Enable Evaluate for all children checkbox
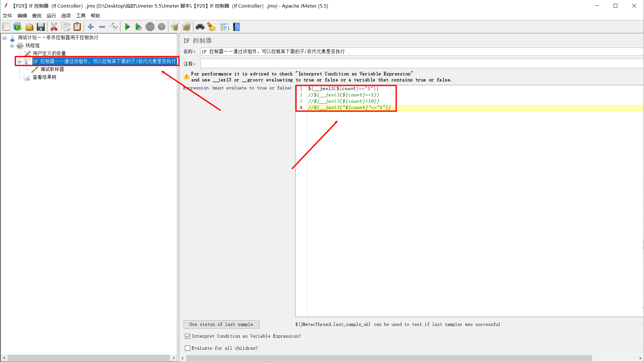 click(x=188, y=348)
